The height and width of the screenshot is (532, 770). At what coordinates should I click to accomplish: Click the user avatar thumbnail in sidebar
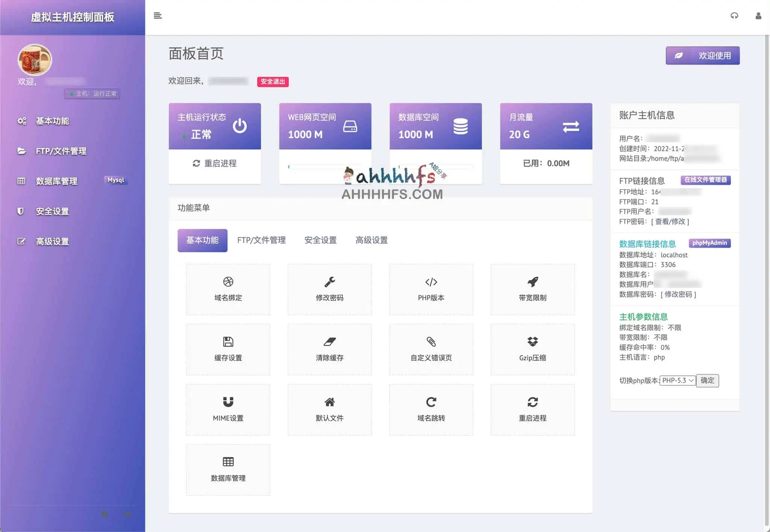[x=35, y=60]
